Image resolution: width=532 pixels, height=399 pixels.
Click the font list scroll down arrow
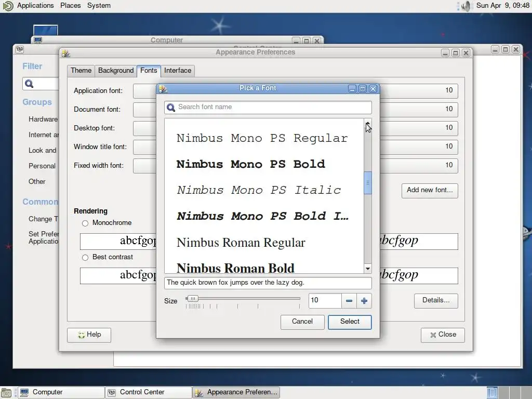(x=368, y=269)
